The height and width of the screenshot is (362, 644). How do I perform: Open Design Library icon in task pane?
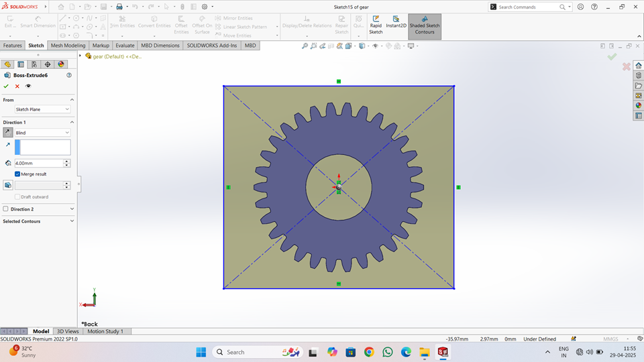638,76
